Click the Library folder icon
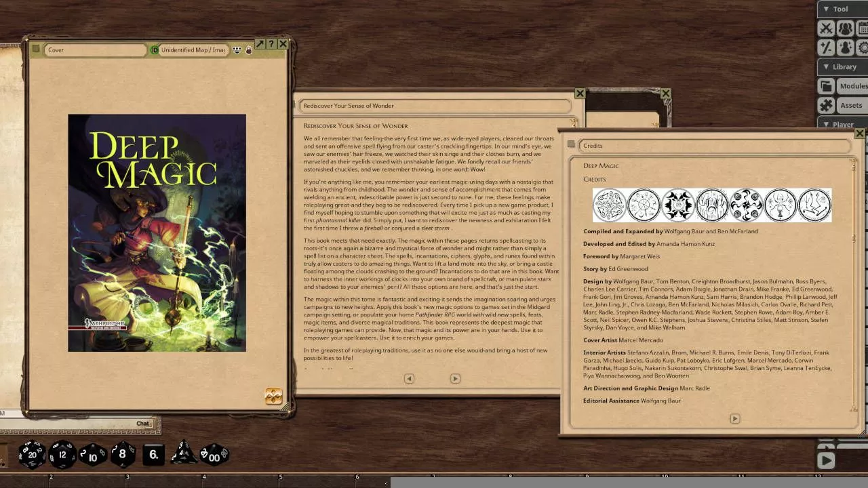 tap(826, 86)
